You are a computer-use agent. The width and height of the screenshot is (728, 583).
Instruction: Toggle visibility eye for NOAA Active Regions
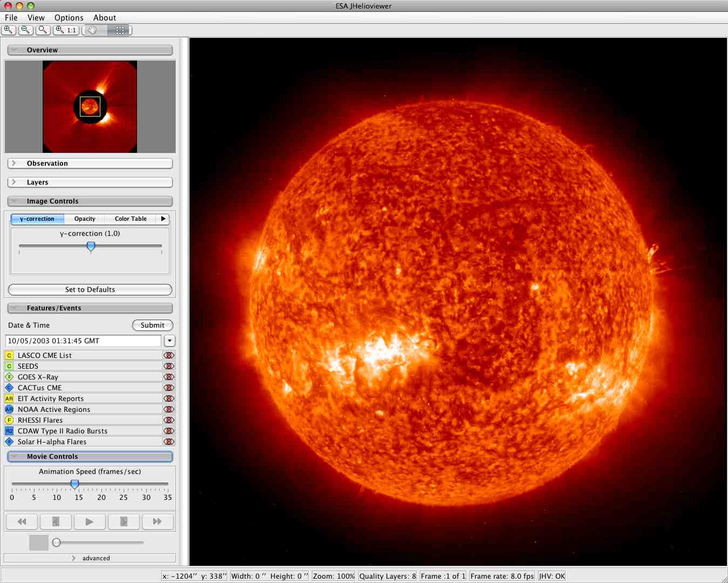pos(169,409)
